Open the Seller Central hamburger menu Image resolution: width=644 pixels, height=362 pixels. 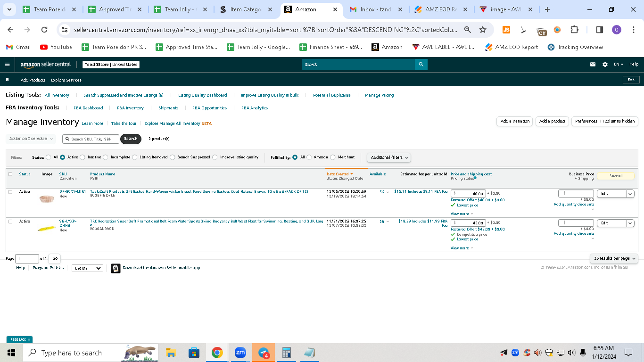click(7, 65)
